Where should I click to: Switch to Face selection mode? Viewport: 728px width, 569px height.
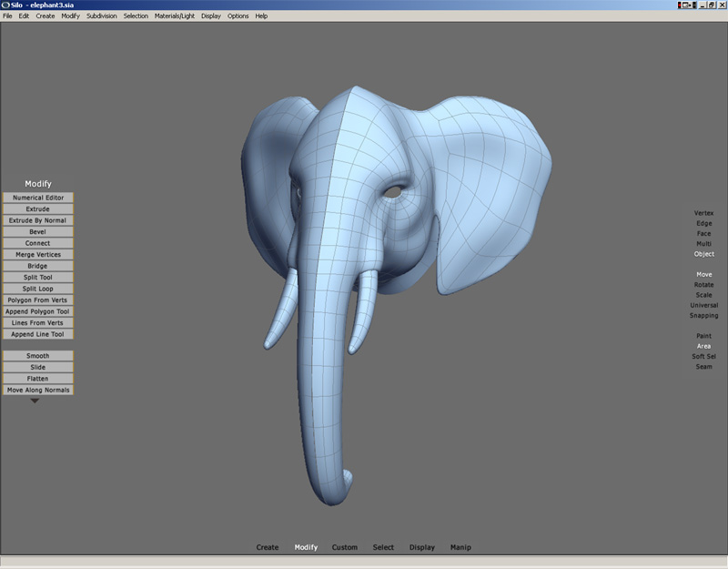click(703, 233)
